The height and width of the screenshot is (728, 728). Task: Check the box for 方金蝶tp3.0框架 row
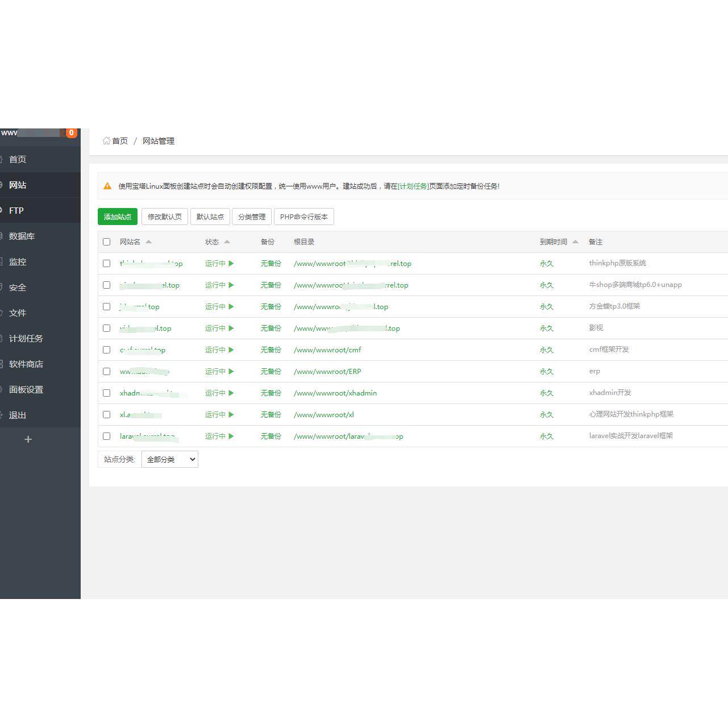[106, 307]
